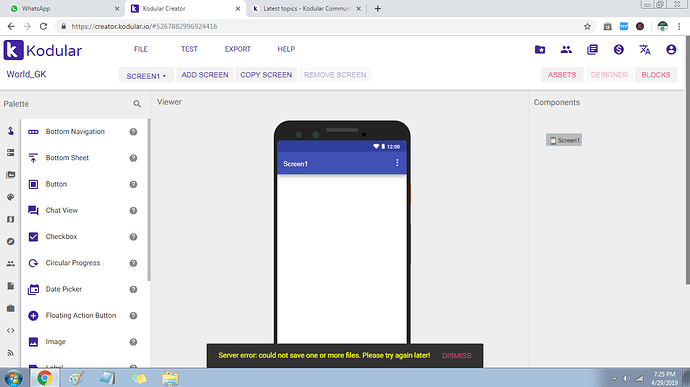
Task: Dismiss the server error message
Action: [456, 356]
